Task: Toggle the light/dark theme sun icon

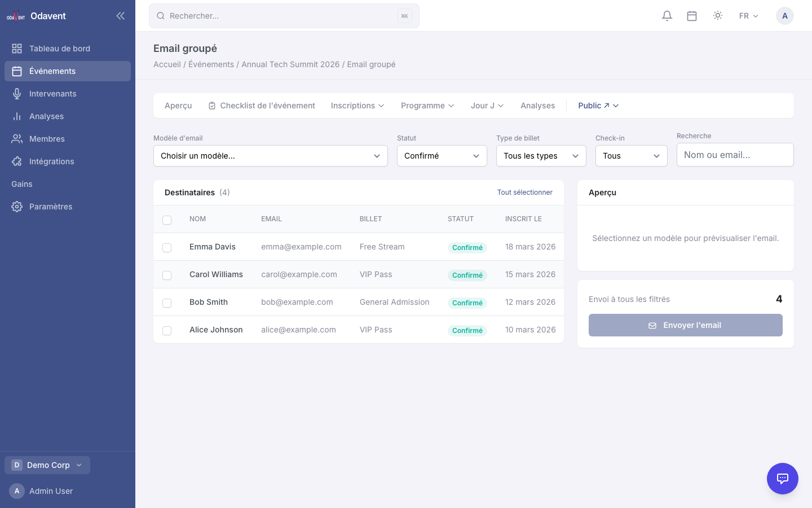Action: 718,16
